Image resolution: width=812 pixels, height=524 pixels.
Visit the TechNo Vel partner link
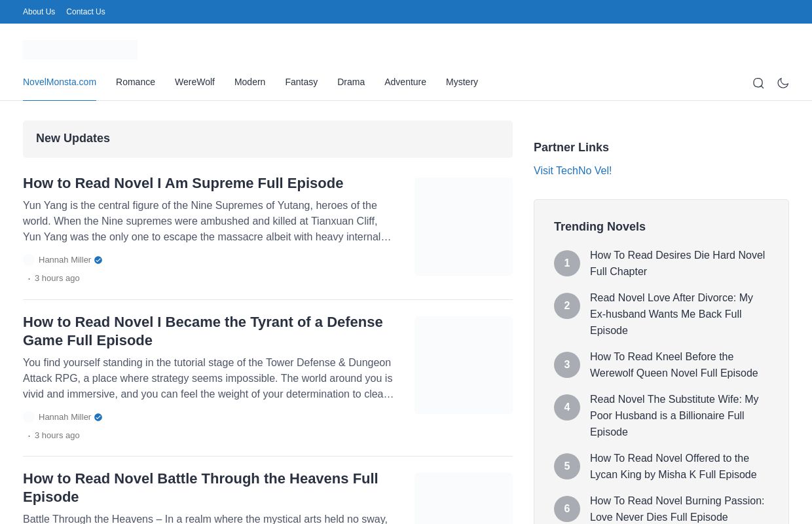pyautogui.click(x=572, y=171)
